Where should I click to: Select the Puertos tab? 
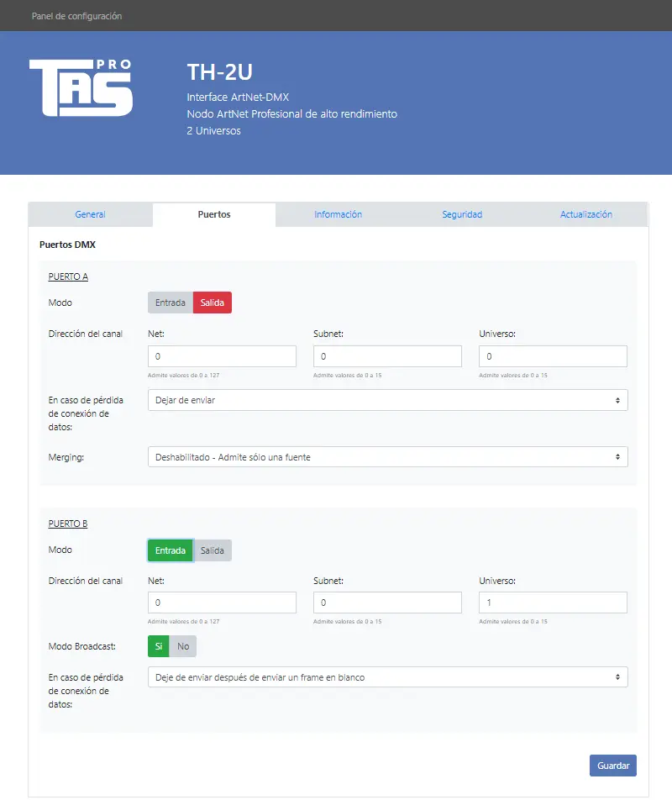pyautogui.click(x=214, y=214)
